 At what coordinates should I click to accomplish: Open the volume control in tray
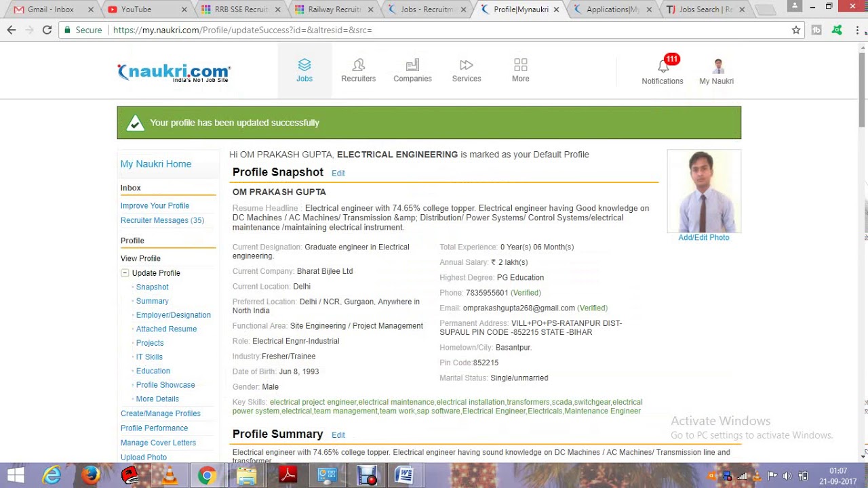click(787, 476)
